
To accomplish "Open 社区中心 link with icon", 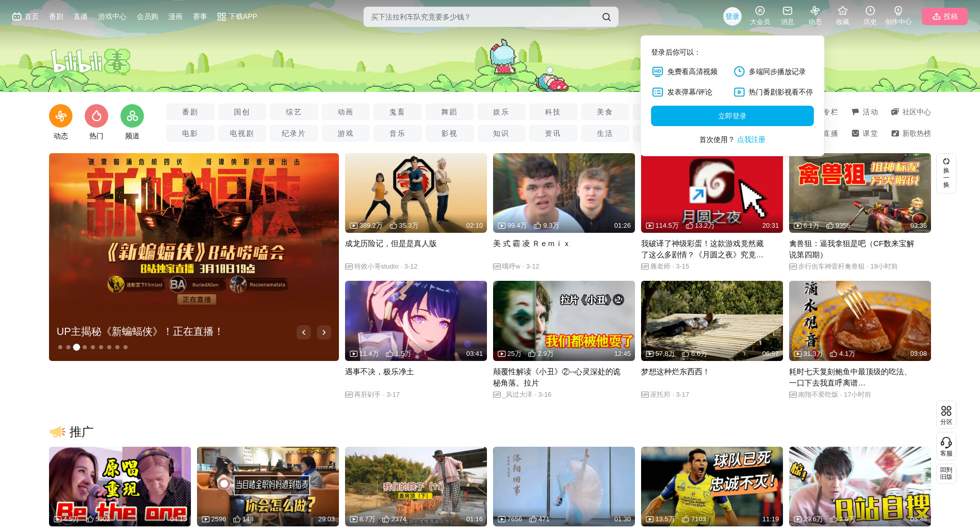I will (911, 112).
